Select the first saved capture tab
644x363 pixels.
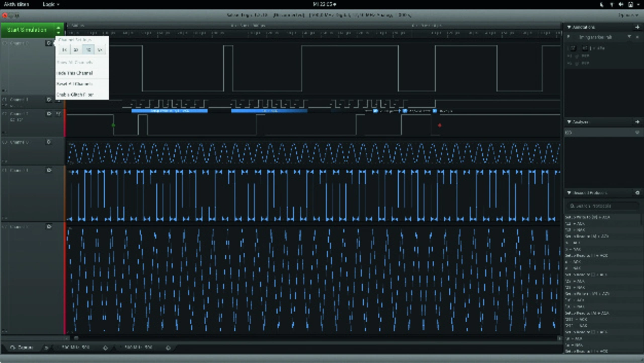click(x=75, y=347)
